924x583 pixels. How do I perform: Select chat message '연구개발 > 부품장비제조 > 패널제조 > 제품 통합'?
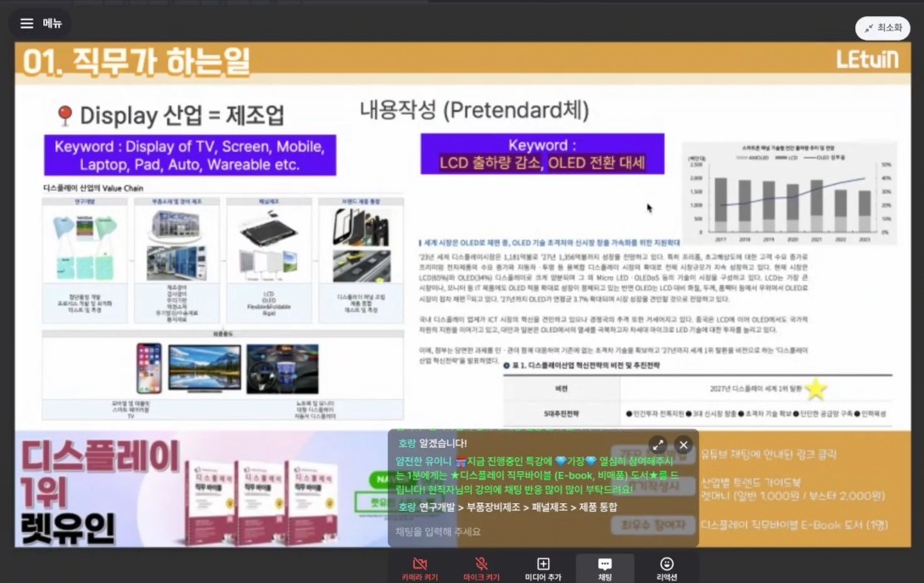click(518, 507)
